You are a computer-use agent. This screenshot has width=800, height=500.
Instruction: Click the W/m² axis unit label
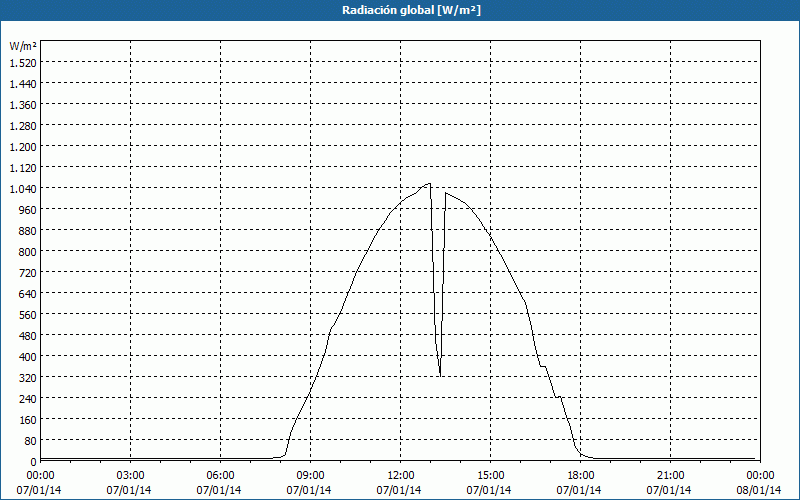(23, 46)
